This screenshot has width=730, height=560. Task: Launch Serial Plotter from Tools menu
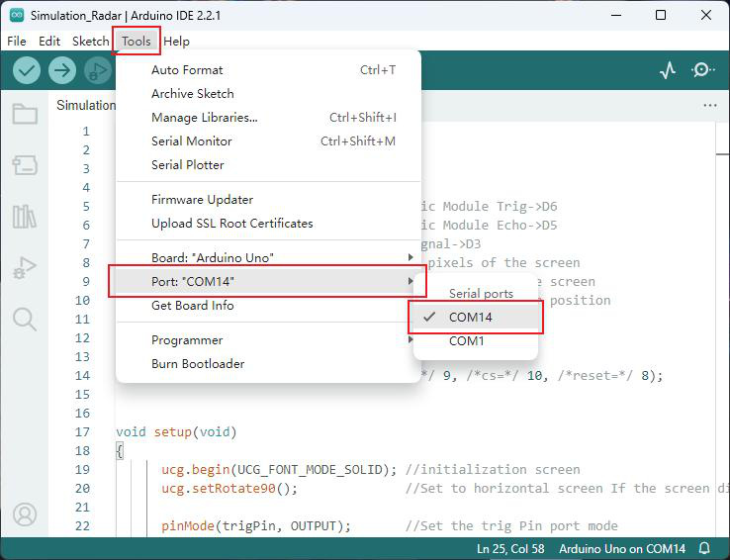point(268,165)
